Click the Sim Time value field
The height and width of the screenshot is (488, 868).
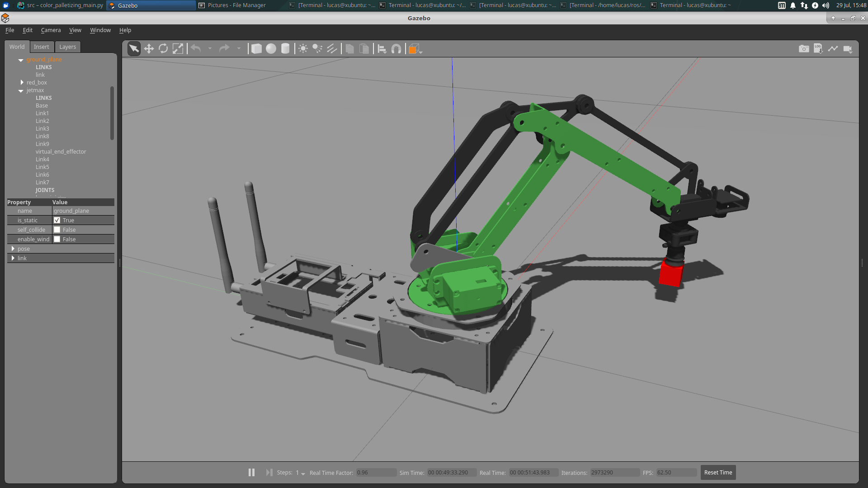[x=452, y=472]
